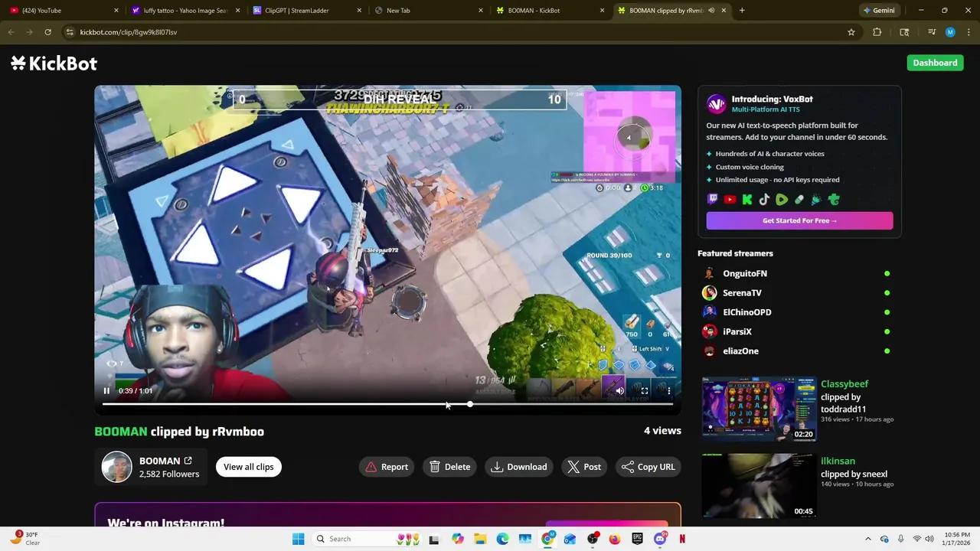Open Gemini in Chrome
This screenshot has height=551, width=980.
point(879,11)
